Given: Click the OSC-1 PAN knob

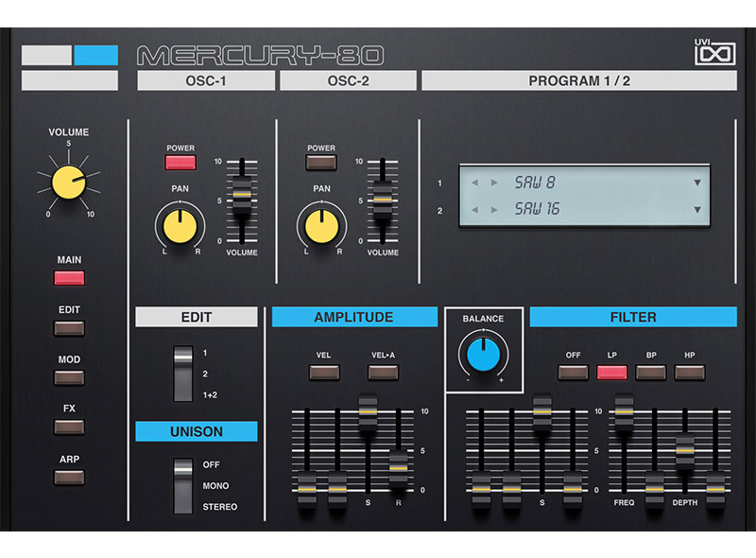Looking at the screenshot, I should pyautogui.click(x=180, y=226).
